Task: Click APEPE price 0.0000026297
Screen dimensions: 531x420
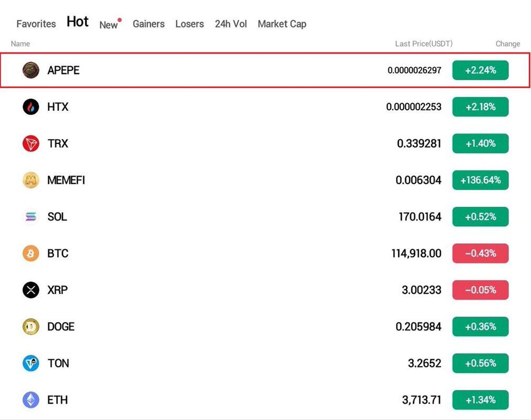Action: point(415,70)
